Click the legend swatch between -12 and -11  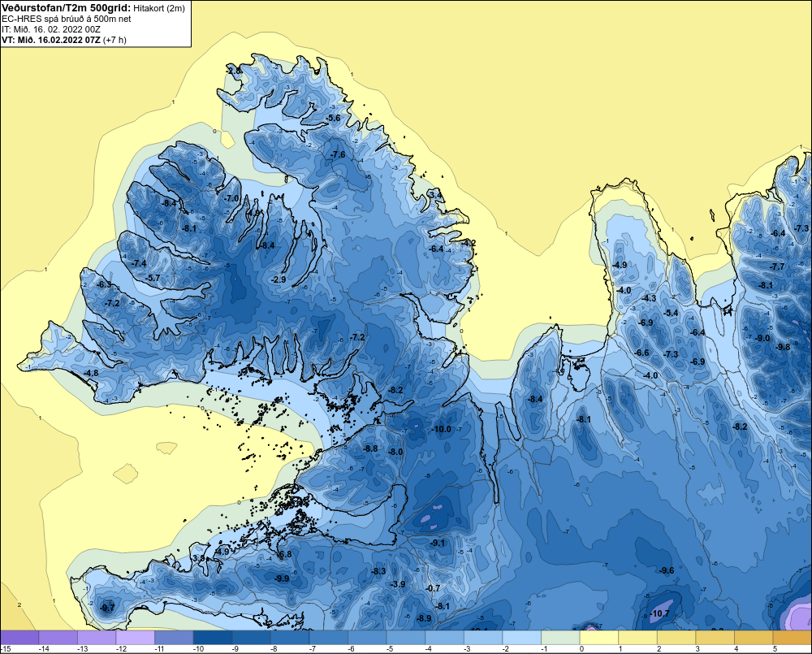click(135, 638)
